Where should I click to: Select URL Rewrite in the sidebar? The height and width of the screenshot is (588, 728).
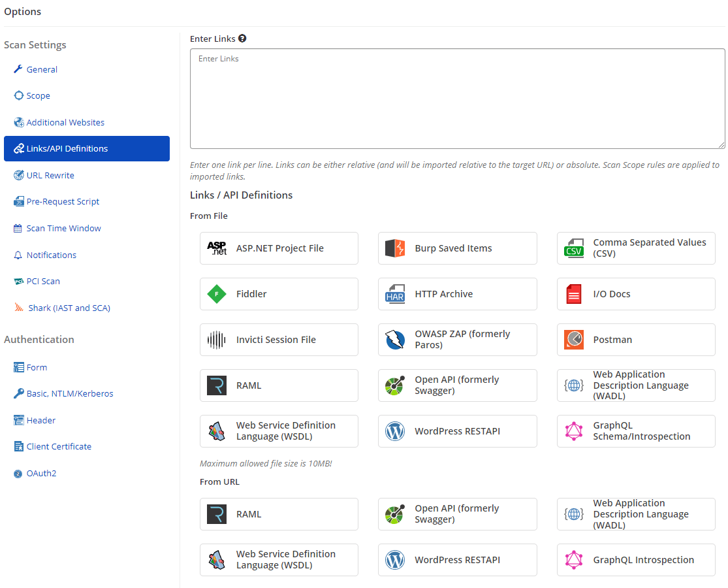tap(50, 175)
